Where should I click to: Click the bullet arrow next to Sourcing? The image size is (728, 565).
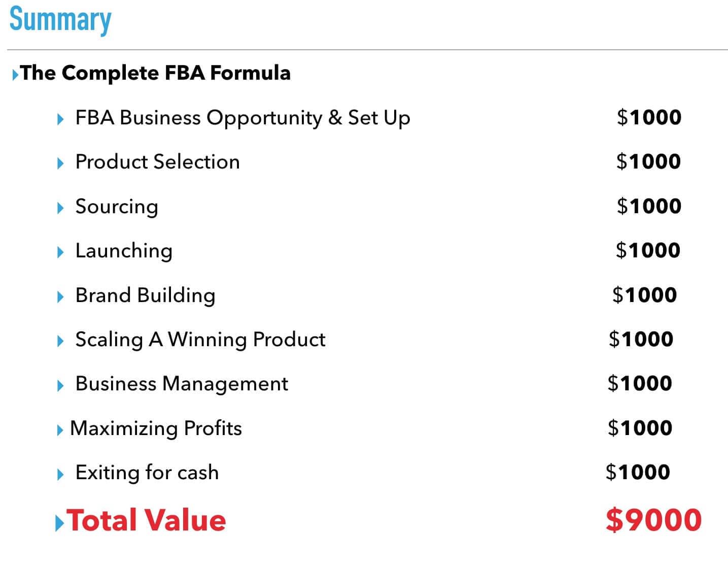(x=61, y=208)
